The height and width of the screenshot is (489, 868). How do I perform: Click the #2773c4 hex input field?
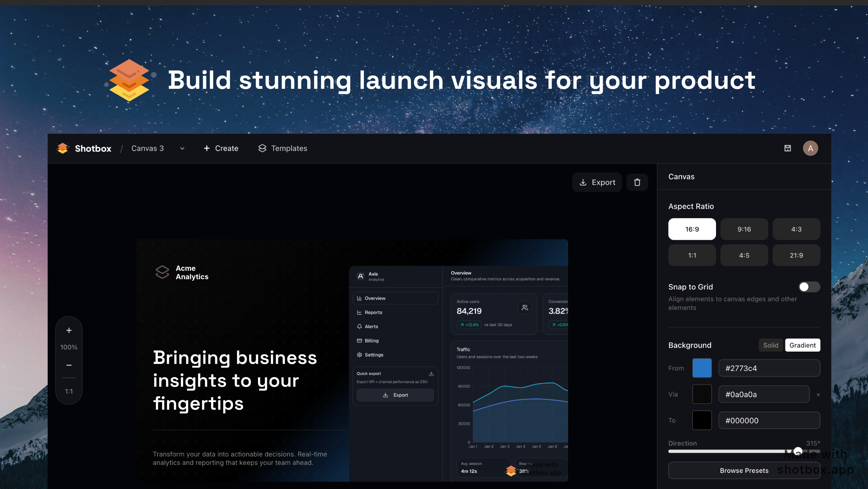click(769, 368)
